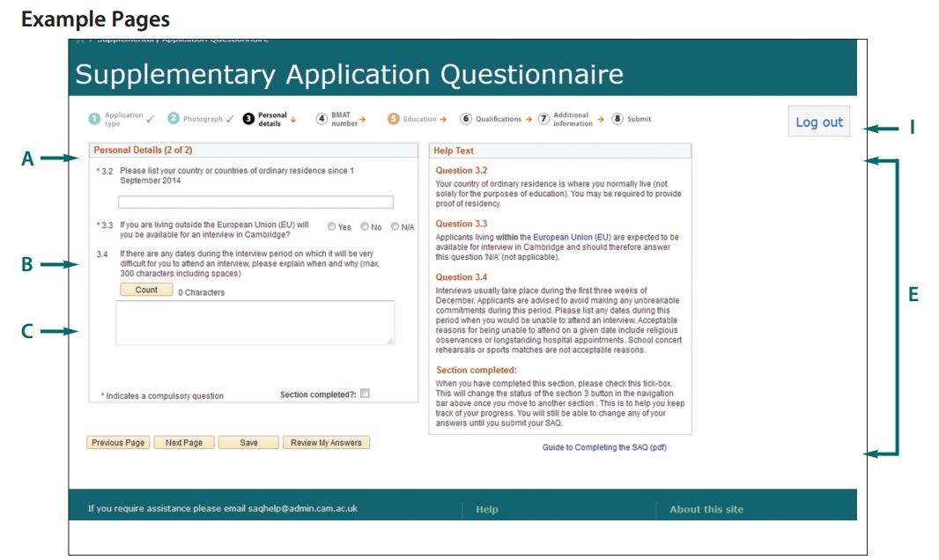Click the 'Personal Details (2 of 2)' heading
Image resolution: width=939 pixels, height=560 pixels.
(143, 151)
